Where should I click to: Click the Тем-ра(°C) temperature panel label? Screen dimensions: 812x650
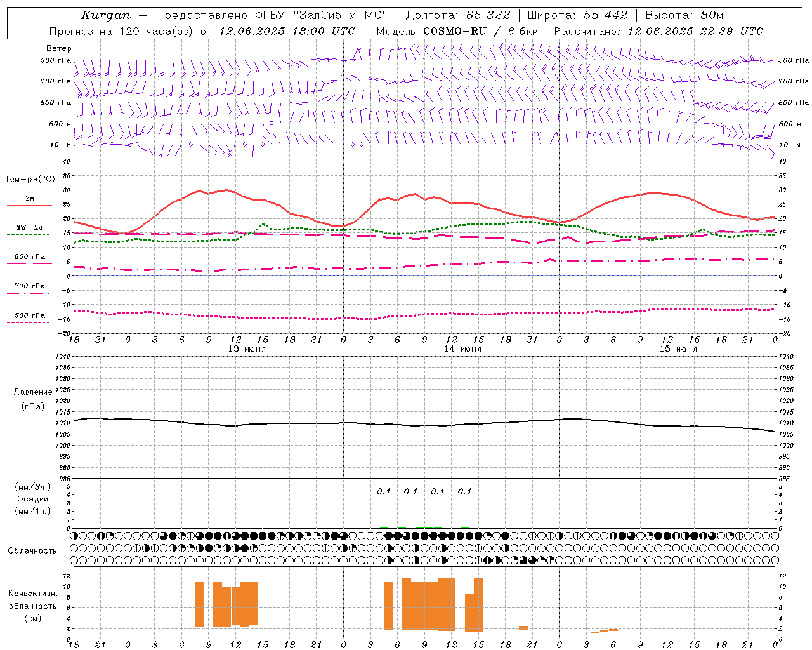(x=30, y=180)
